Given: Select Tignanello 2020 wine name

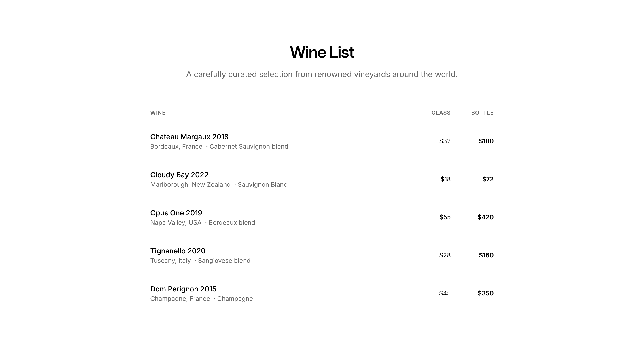Looking at the screenshot, I should (x=178, y=251).
